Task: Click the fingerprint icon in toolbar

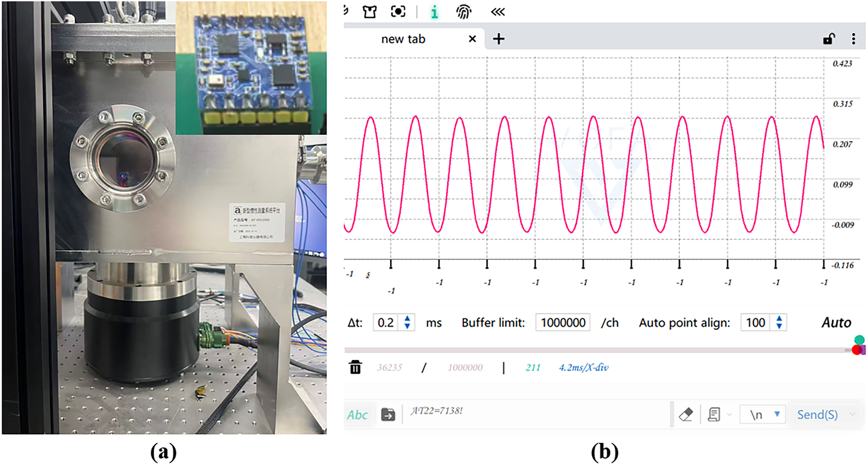Action: pos(463,12)
